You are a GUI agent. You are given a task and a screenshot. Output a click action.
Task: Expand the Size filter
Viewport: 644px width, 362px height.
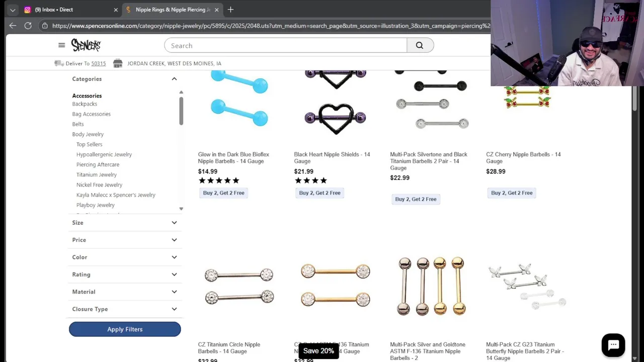coord(125,223)
